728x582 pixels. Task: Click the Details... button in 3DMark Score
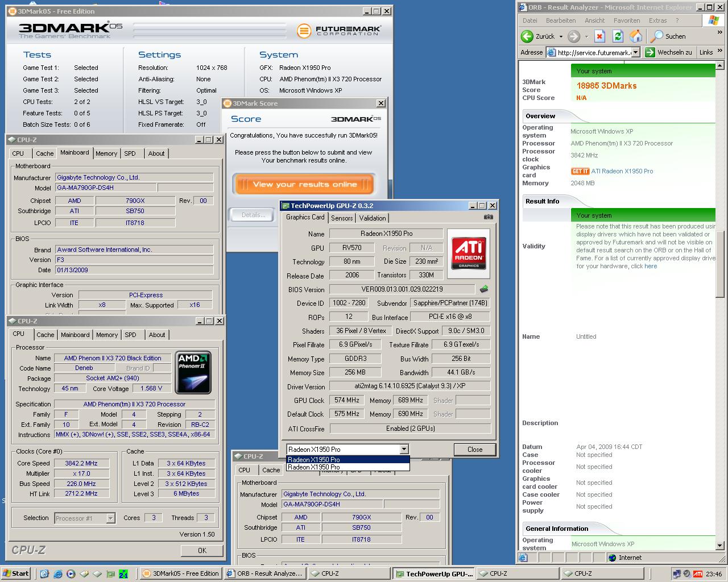coord(254,215)
